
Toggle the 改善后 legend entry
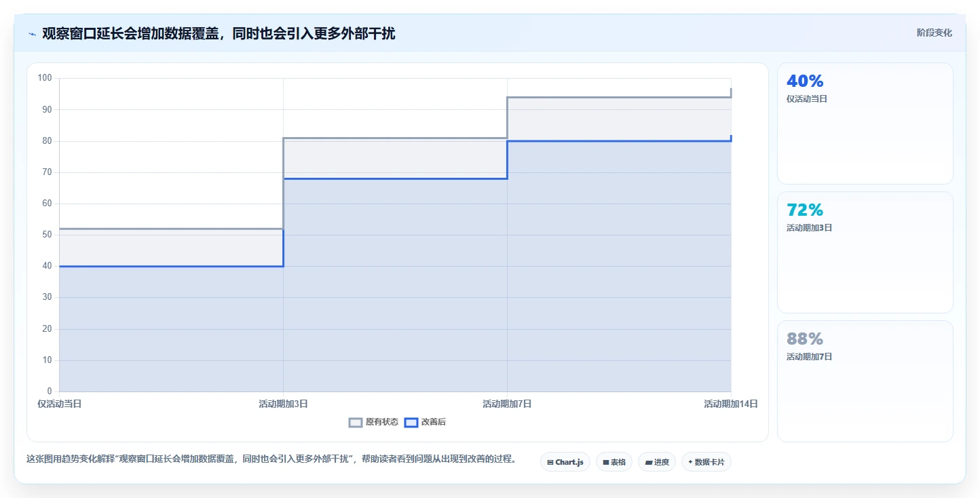[425, 422]
